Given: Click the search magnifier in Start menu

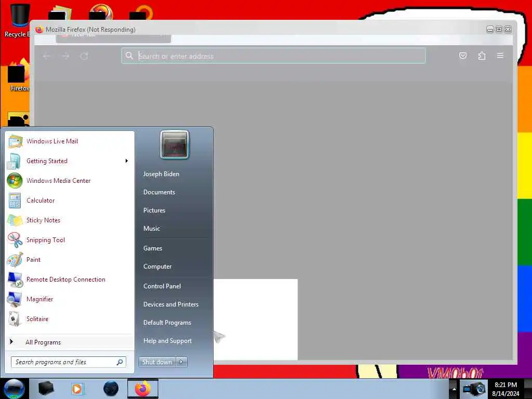Looking at the screenshot, I should click(x=120, y=362).
